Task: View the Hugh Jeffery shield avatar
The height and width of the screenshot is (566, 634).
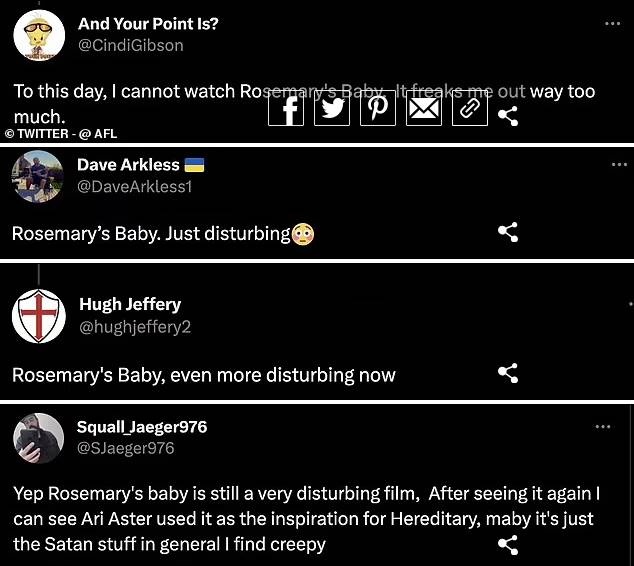Action: pyautogui.click(x=39, y=316)
